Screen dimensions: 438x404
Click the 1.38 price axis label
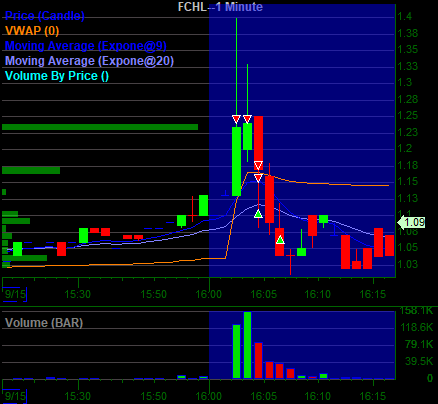pos(408,33)
